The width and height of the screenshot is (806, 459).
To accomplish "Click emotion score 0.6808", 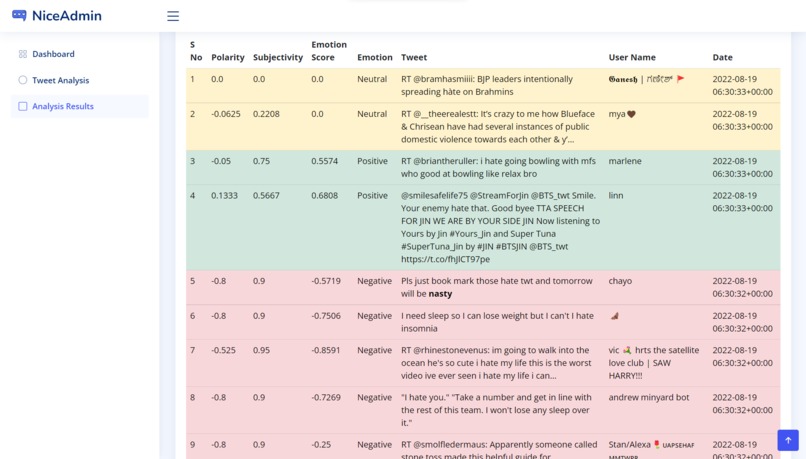I will coord(324,195).
